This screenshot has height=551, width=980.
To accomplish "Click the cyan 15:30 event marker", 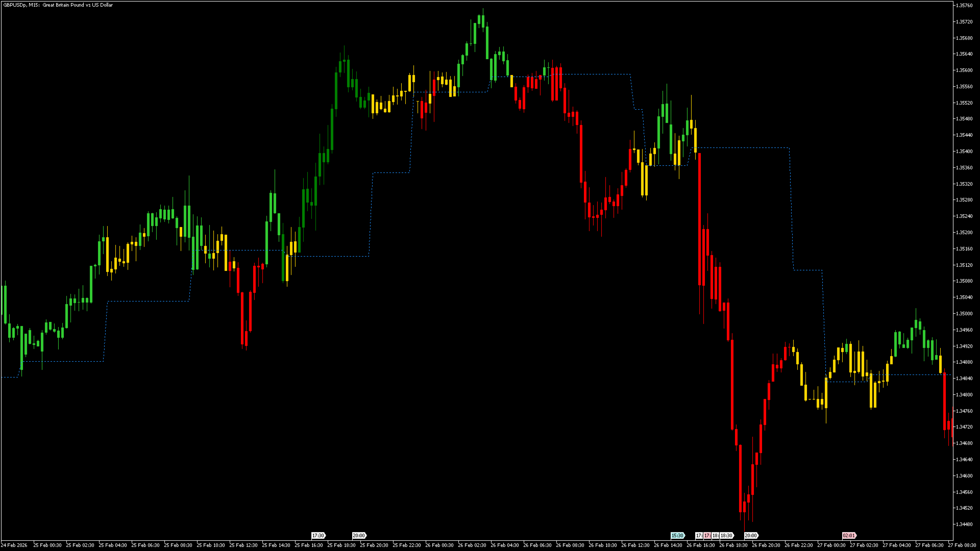I will 677,536.
